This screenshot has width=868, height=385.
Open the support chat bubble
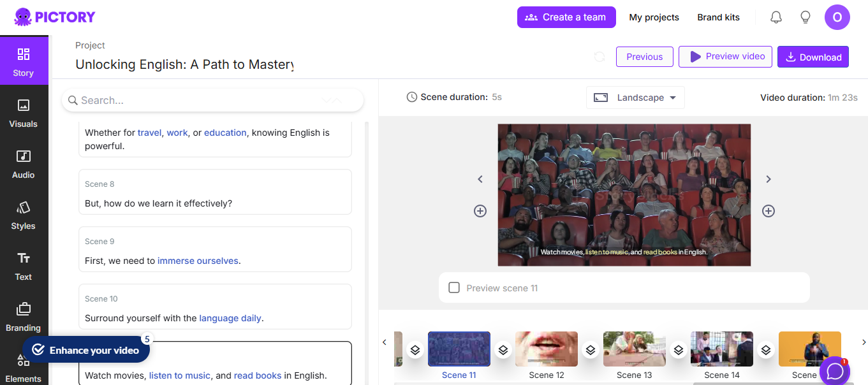pos(834,370)
